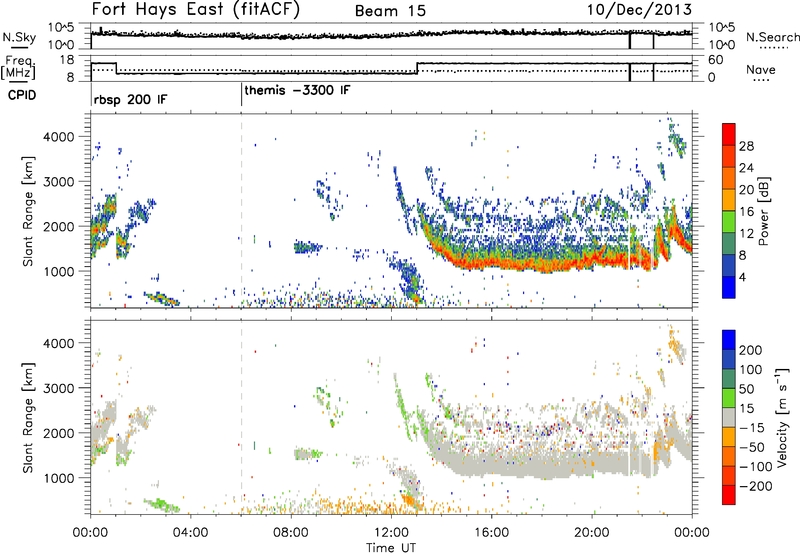800x554 pixels.
Task: Click the '3000' tick on the velocity panel
Action: tap(58, 388)
